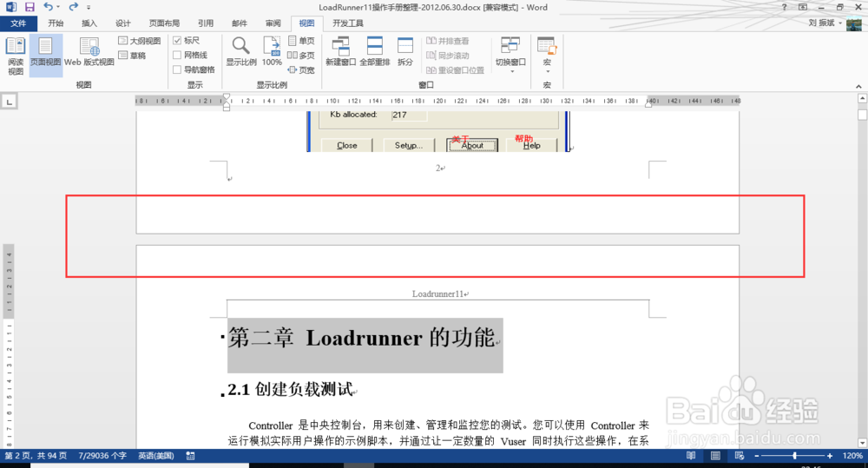Enable Navigation Pane (导航窗格) checkbox
The height and width of the screenshot is (468, 868).
point(177,69)
